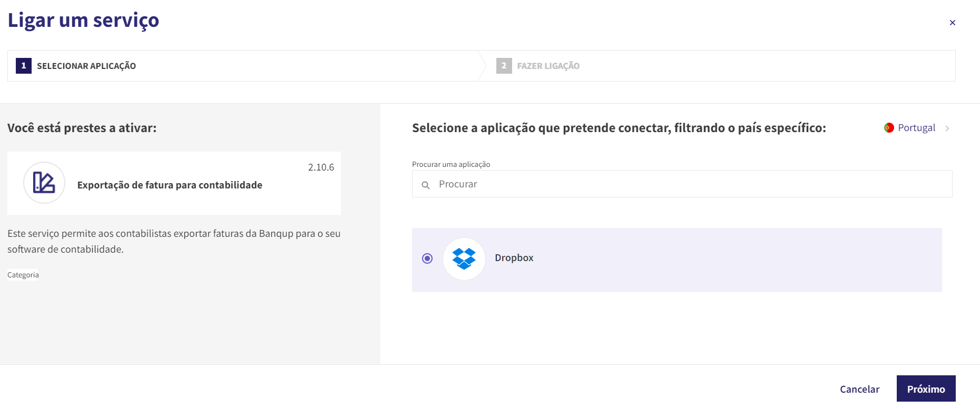Click the Portugal flag icon

(889, 128)
